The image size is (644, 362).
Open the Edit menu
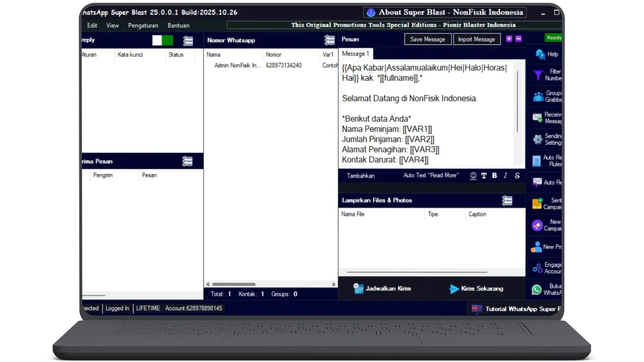92,25
